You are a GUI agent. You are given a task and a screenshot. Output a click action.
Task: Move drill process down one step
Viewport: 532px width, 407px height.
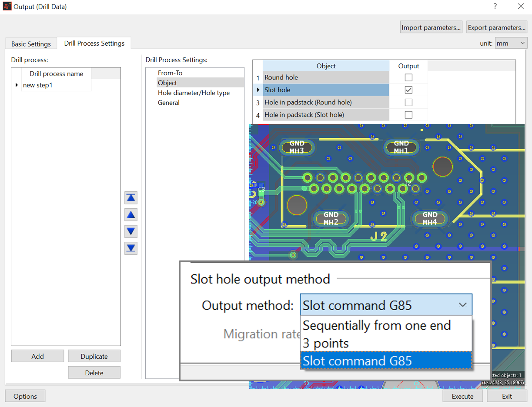click(x=131, y=231)
